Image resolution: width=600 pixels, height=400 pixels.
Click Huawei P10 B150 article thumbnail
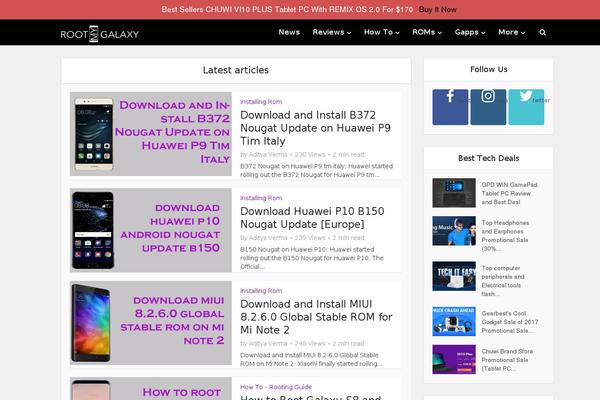pyautogui.click(x=151, y=230)
